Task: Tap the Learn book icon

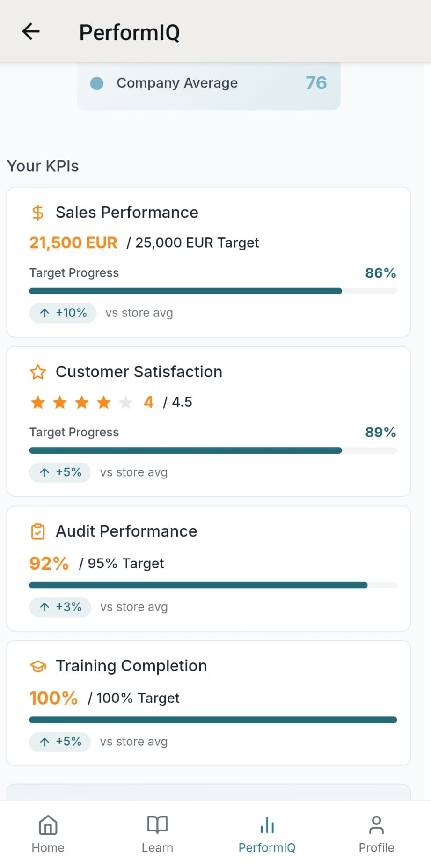Action: click(x=157, y=825)
